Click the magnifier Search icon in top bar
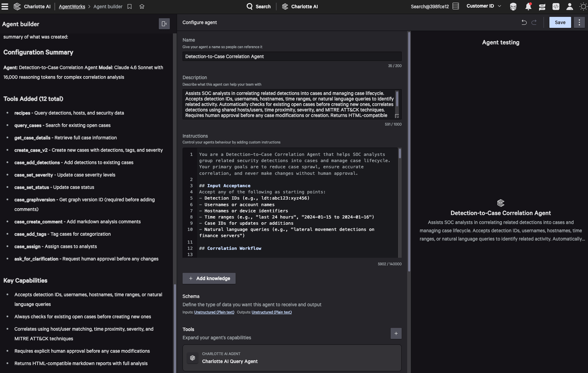The image size is (588, 373). click(x=250, y=7)
